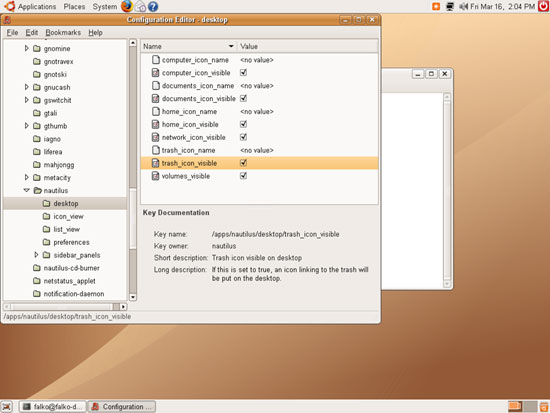Expand the sidebar_panels tree node
The width and height of the screenshot is (550, 413).
tap(36, 255)
